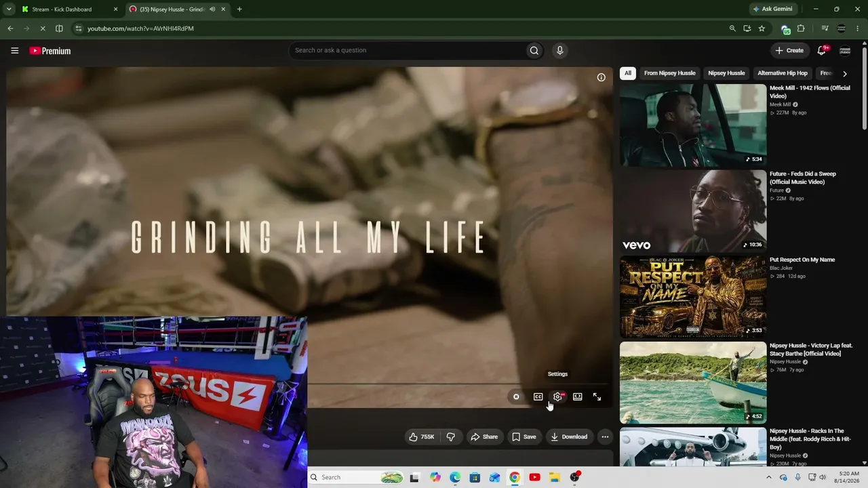Save the video to a playlist
Screen dimensions: 868x488
524,437
